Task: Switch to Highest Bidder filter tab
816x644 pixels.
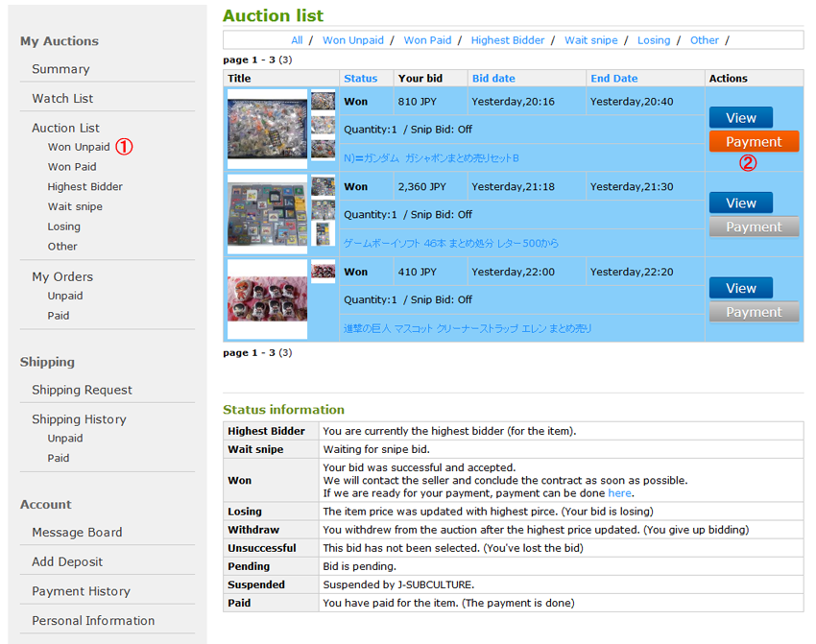Action: [x=508, y=40]
